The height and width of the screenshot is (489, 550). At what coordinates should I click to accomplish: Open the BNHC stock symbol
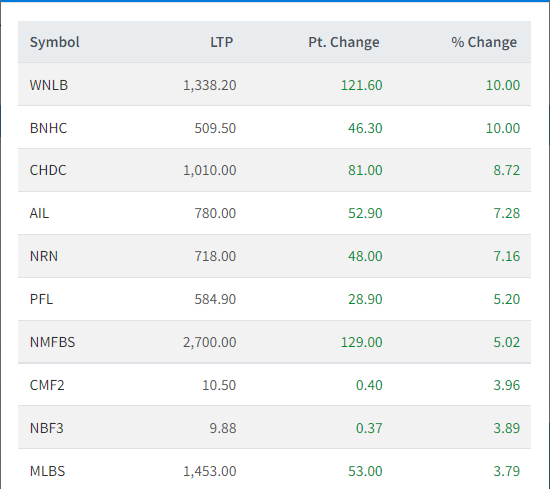[48, 128]
